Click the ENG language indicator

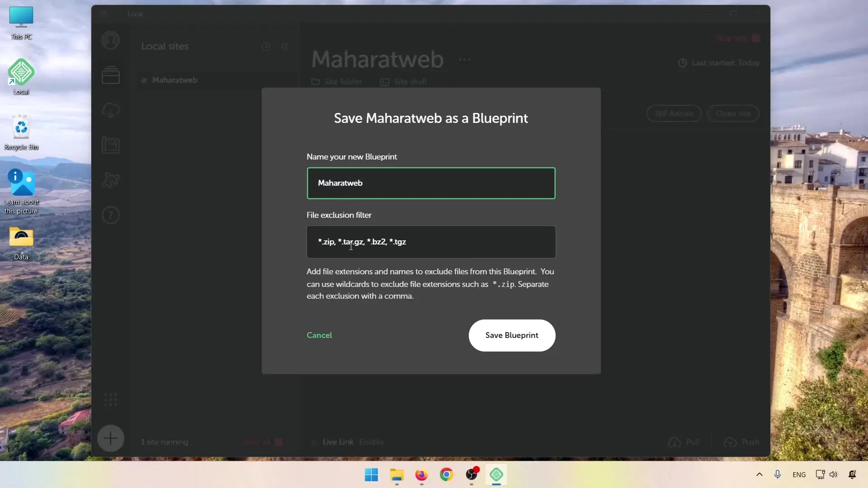click(x=799, y=474)
